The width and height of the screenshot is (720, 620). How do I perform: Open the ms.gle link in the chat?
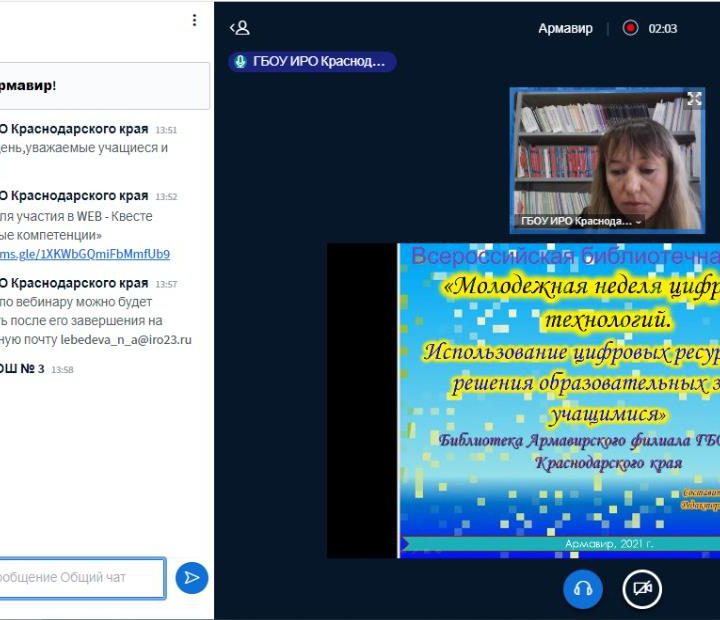point(85,254)
